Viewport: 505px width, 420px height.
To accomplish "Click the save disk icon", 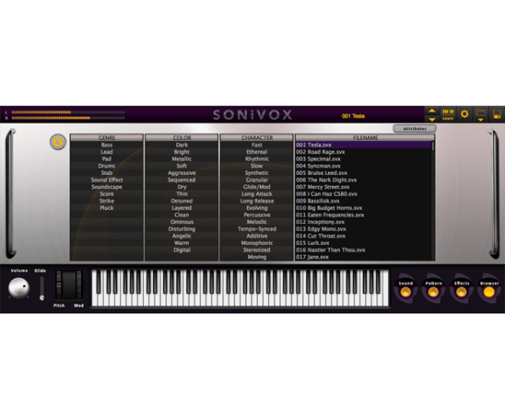I will coord(497,114).
